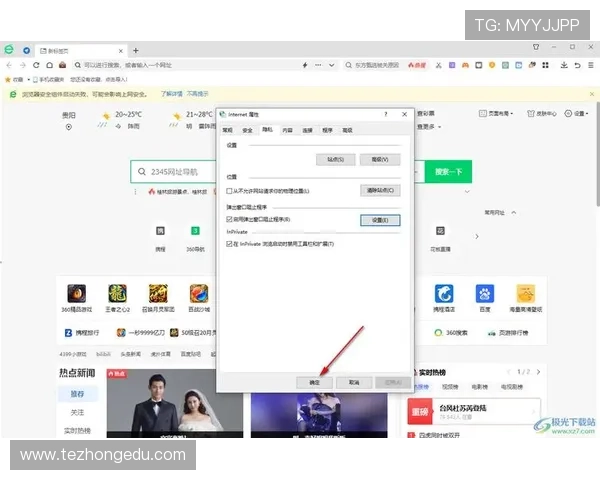Switch to the 连接 tab
This screenshot has height=480, width=600.
(307, 130)
